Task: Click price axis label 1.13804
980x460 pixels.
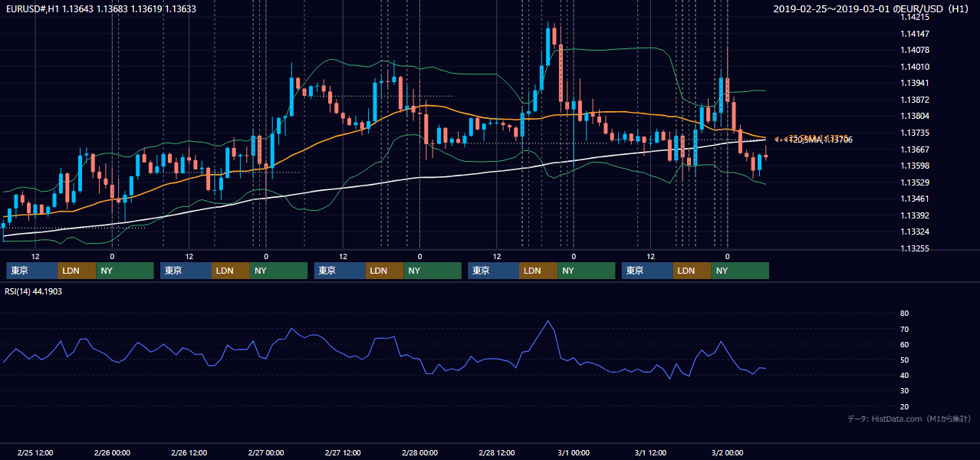Action: (x=915, y=116)
